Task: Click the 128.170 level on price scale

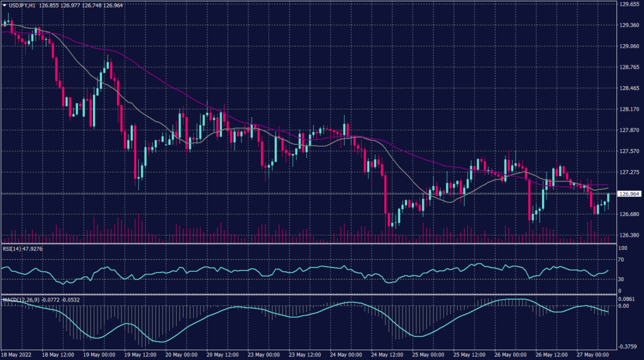Action: click(629, 110)
